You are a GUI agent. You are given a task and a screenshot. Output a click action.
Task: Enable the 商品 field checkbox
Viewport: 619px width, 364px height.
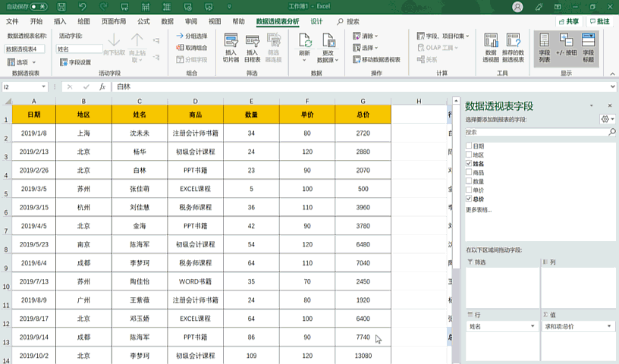click(468, 173)
